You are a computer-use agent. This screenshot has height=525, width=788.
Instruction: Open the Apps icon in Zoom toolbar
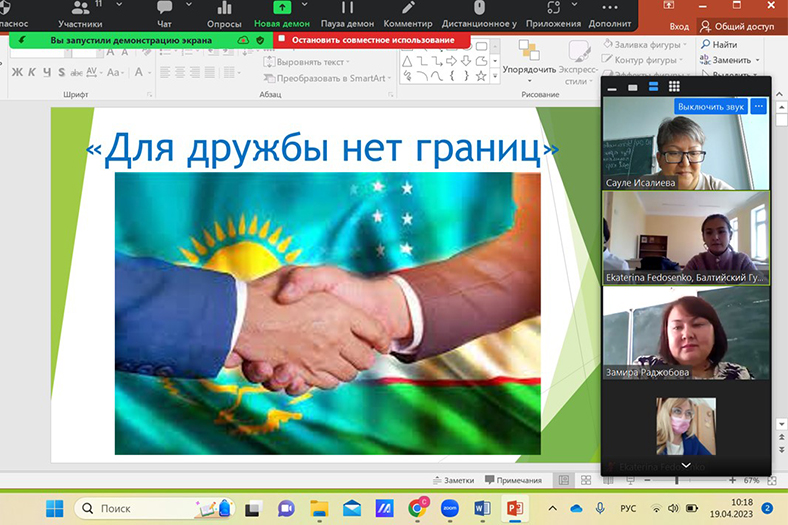click(x=553, y=15)
